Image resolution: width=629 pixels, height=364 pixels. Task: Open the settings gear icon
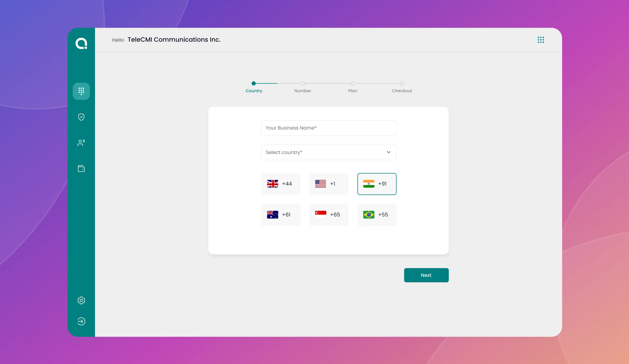click(81, 300)
